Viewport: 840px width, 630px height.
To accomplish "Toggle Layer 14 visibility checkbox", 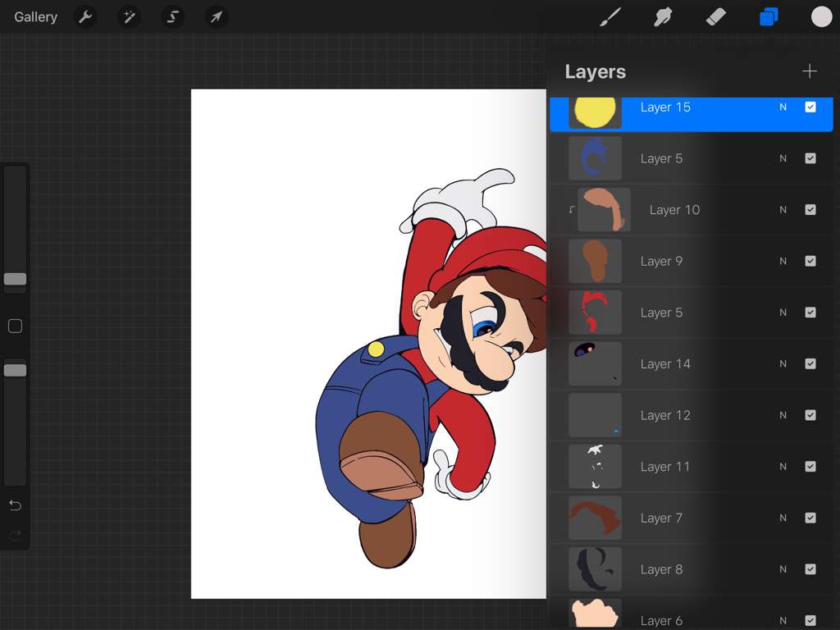I will [810, 364].
